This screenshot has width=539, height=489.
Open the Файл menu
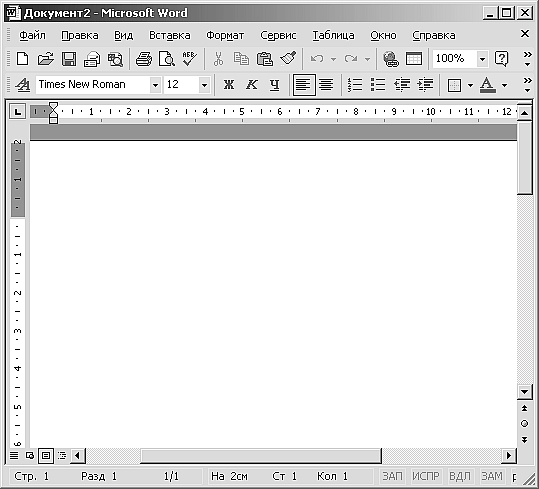[32, 35]
